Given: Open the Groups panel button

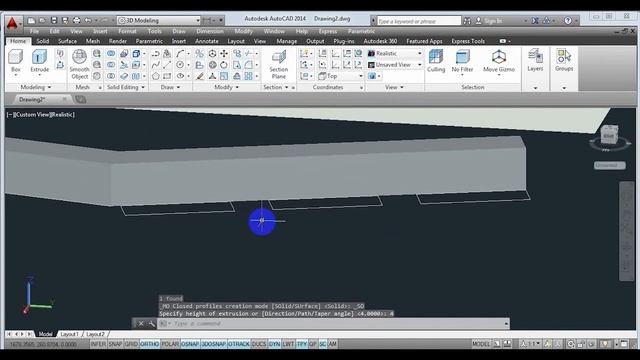Looking at the screenshot, I should coord(564,60).
